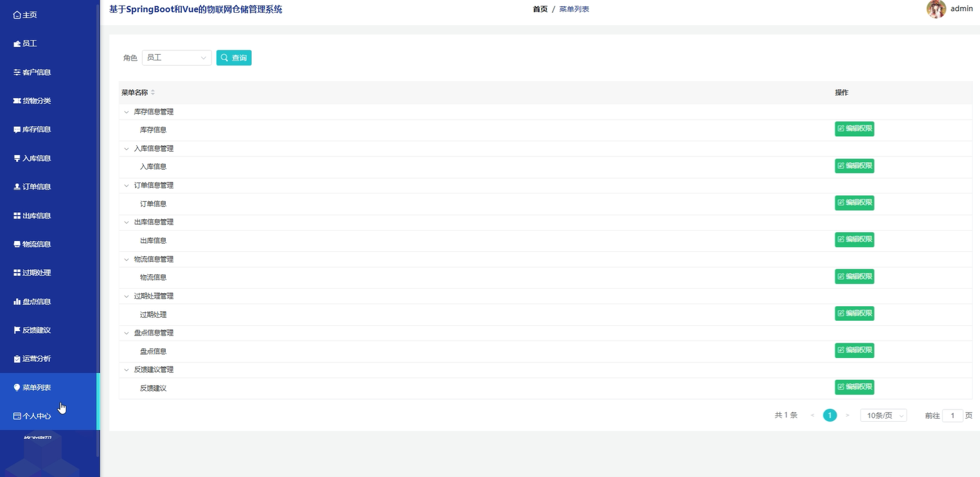This screenshot has width=980, height=477.
Task: Open 个人中心 menu item
Action: point(49,416)
